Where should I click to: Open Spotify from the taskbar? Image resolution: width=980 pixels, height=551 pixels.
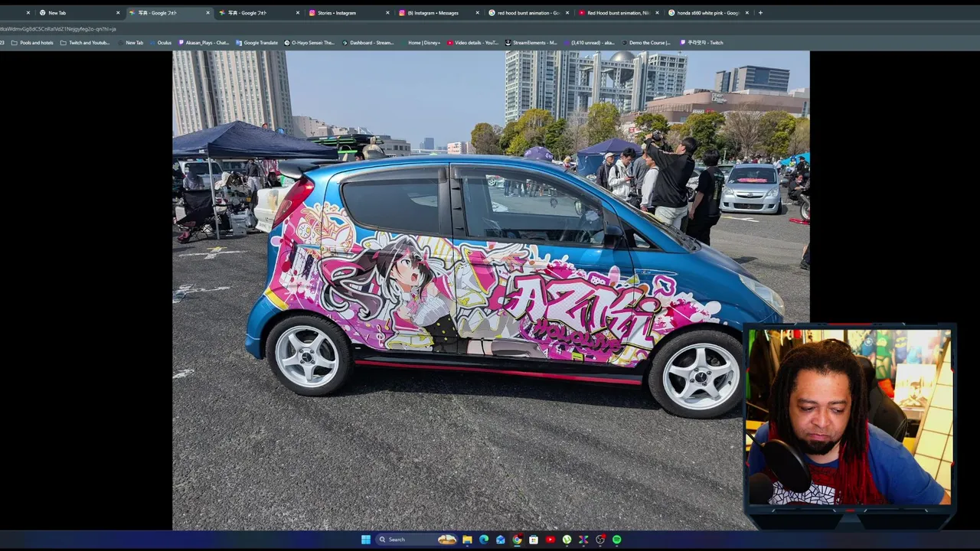point(616,540)
